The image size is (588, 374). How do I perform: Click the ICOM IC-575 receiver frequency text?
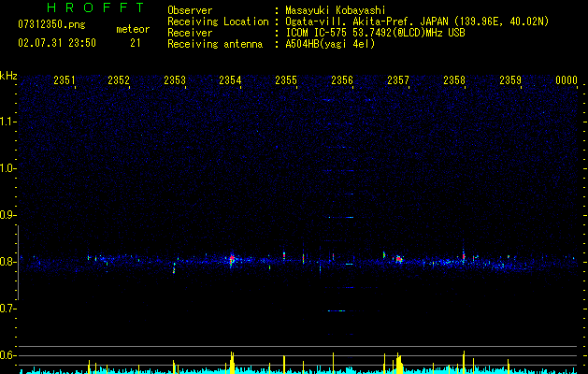375,33
